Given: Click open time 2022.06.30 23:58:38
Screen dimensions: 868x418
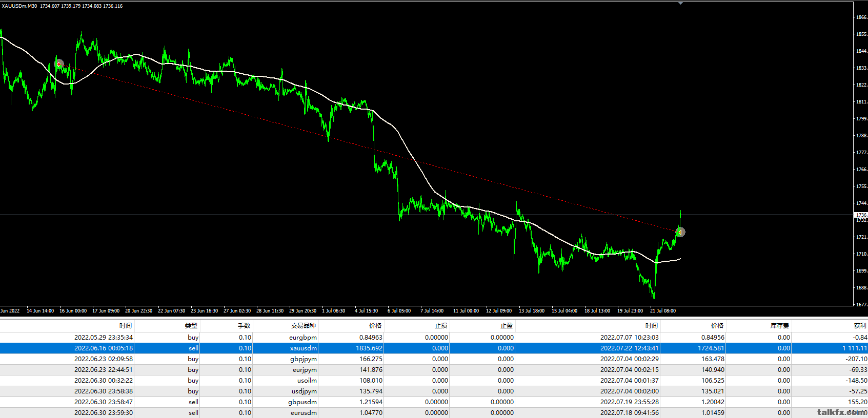Looking at the screenshot, I should pyautogui.click(x=104, y=391).
